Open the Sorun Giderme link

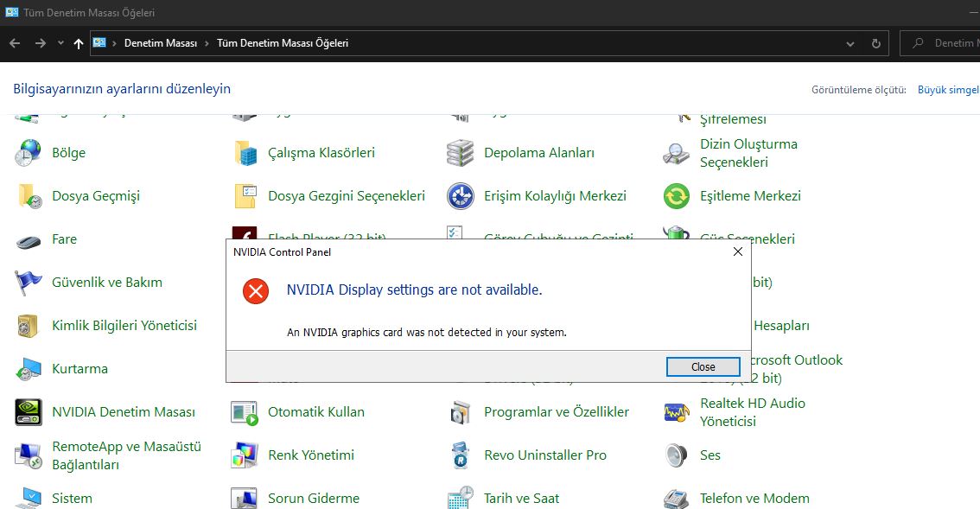click(313, 499)
